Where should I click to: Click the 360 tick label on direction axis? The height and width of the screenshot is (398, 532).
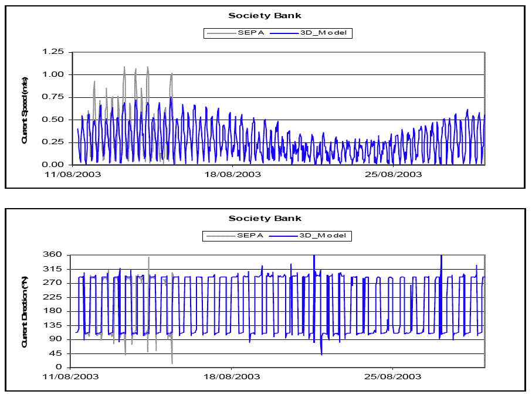pyautogui.click(x=56, y=255)
